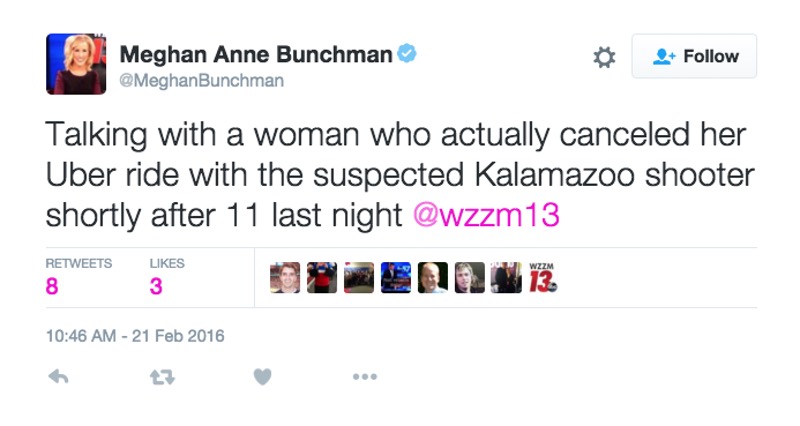View the 8 retweets list
The height and width of the screenshot is (426, 800).
point(79,277)
